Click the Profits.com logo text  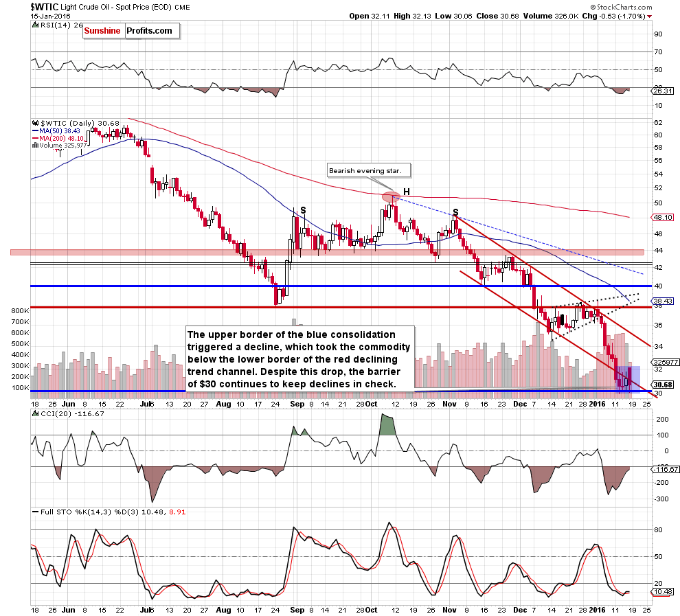[149, 31]
